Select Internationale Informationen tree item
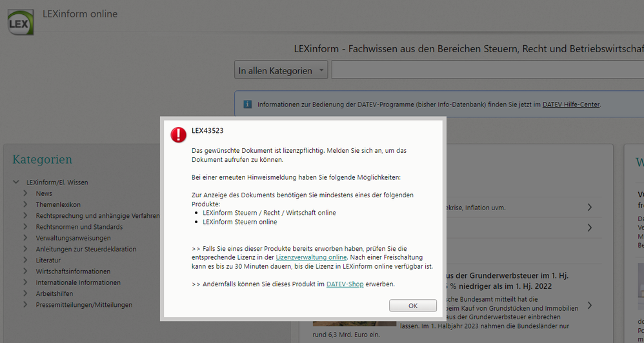This screenshot has width=644, height=343. coord(78,282)
